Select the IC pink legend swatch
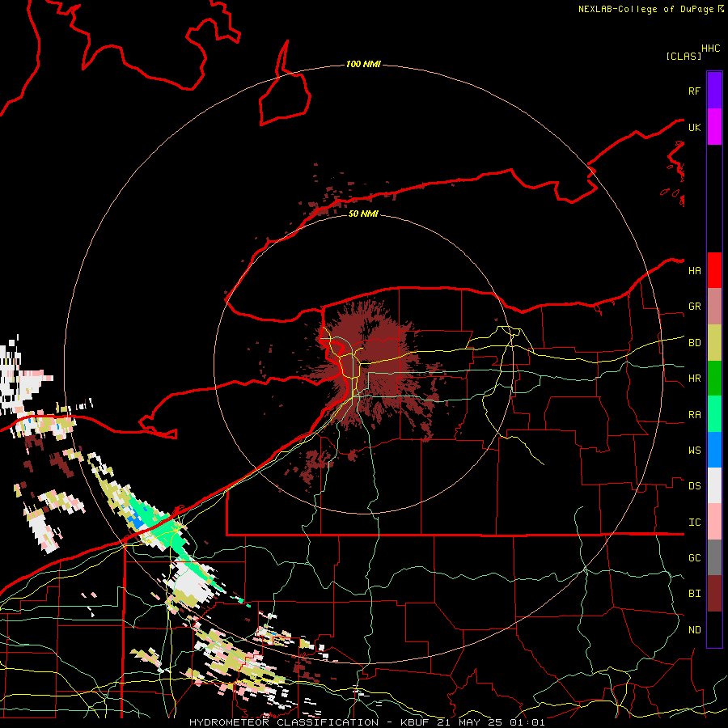Screen dimensions: 728x728 714,522
